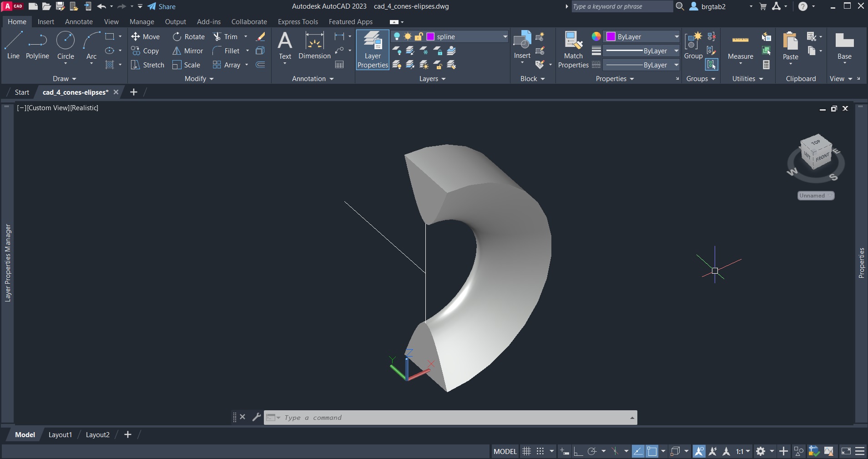Click the Fillet tool
This screenshot has width=868, height=459.
226,51
